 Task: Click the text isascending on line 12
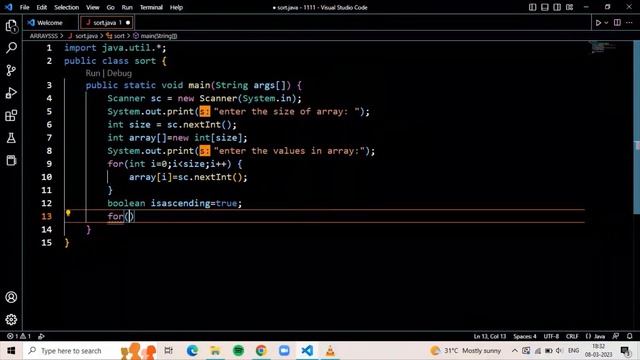click(180, 203)
